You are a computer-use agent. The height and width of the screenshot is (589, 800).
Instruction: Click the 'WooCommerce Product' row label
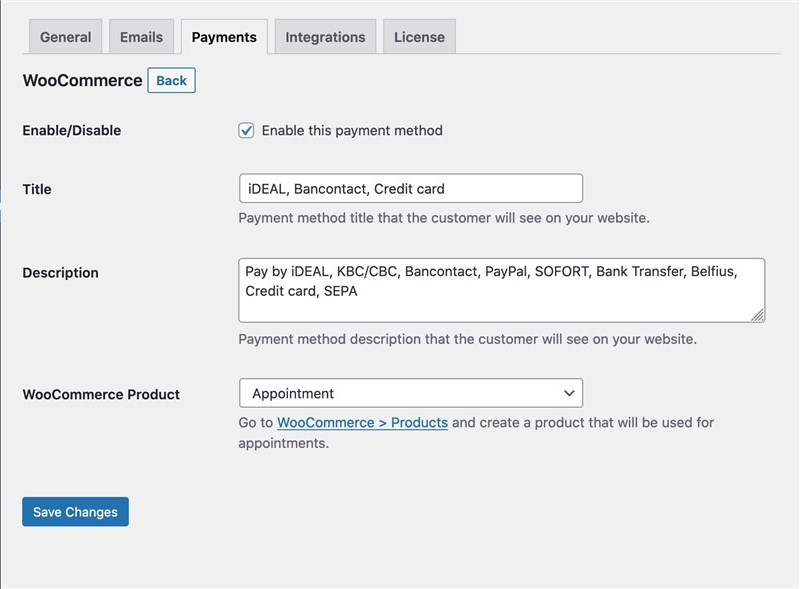pos(101,394)
